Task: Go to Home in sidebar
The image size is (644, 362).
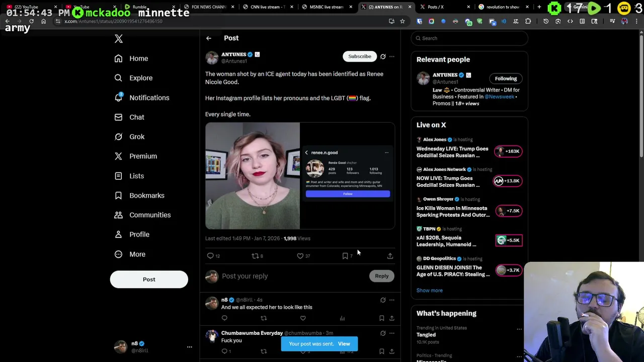Action: point(131,58)
